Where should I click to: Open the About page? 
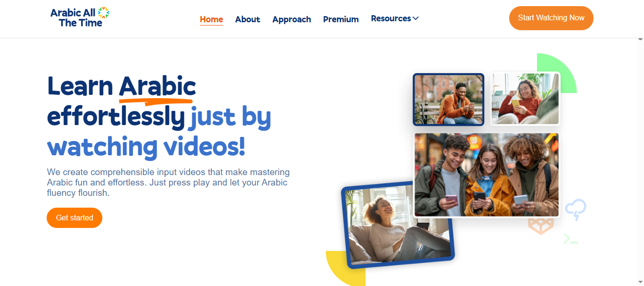pyautogui.click(x=248, y=19)
